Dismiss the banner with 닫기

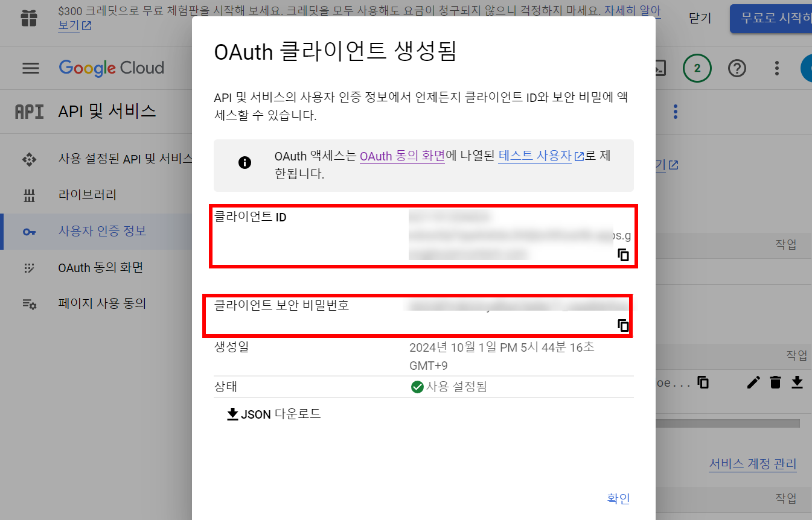point(700,18)
